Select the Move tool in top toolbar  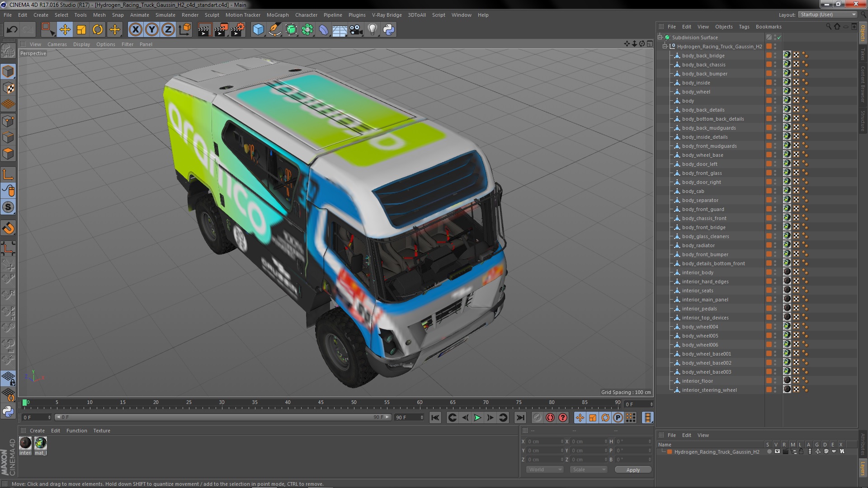point(65,30)
